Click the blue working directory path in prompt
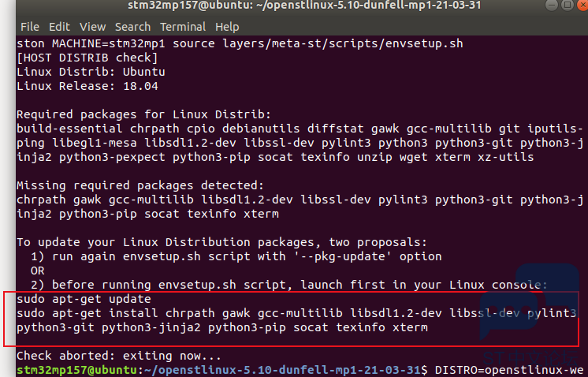Screen dimensions: 588x377 tap(282, 370)
